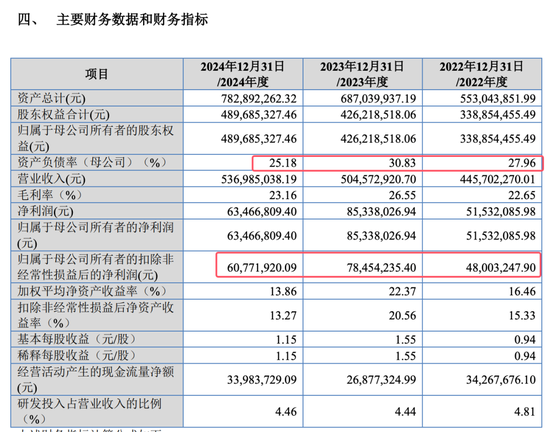Click cash flow value 33,983,729.09
Screen dimensions: 550x432
click(x=262, y=380)
